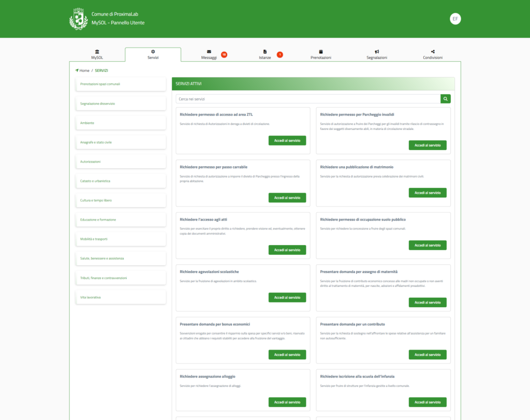Access the Parcheggio invalidi permit service
The image size is (530, 420).
(x=428, y=146)
